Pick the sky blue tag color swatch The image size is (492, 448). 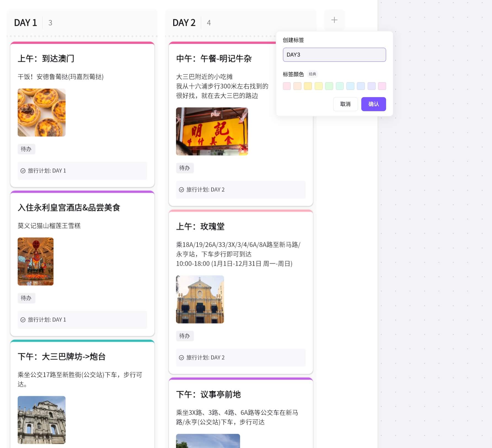[x=350, y=86]
